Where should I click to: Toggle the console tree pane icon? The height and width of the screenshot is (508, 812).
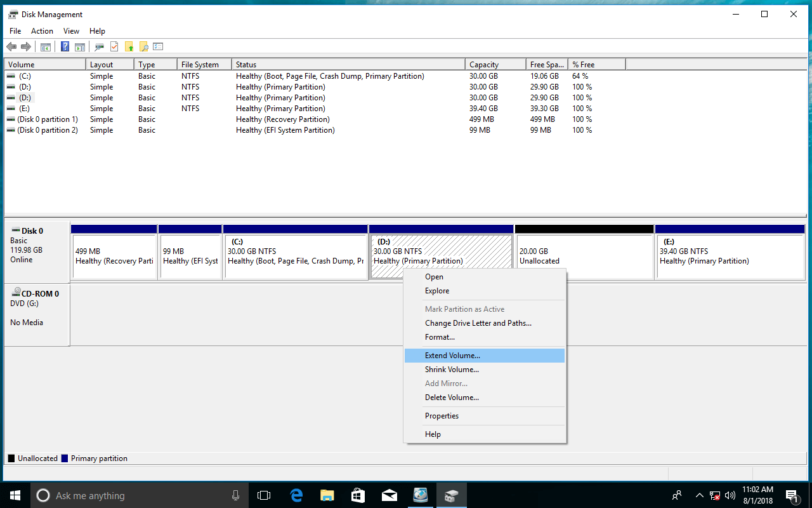(x=45, y=46)
